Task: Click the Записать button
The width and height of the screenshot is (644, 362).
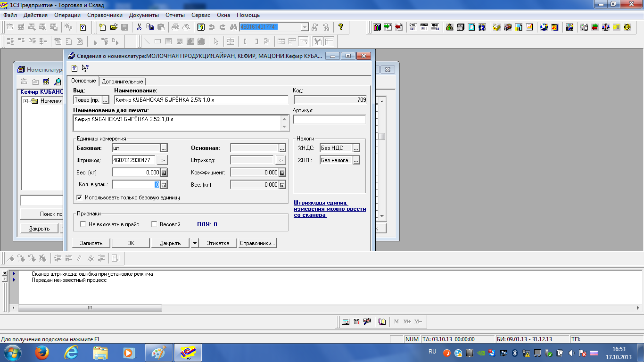Action: click(x=91, y=243)
